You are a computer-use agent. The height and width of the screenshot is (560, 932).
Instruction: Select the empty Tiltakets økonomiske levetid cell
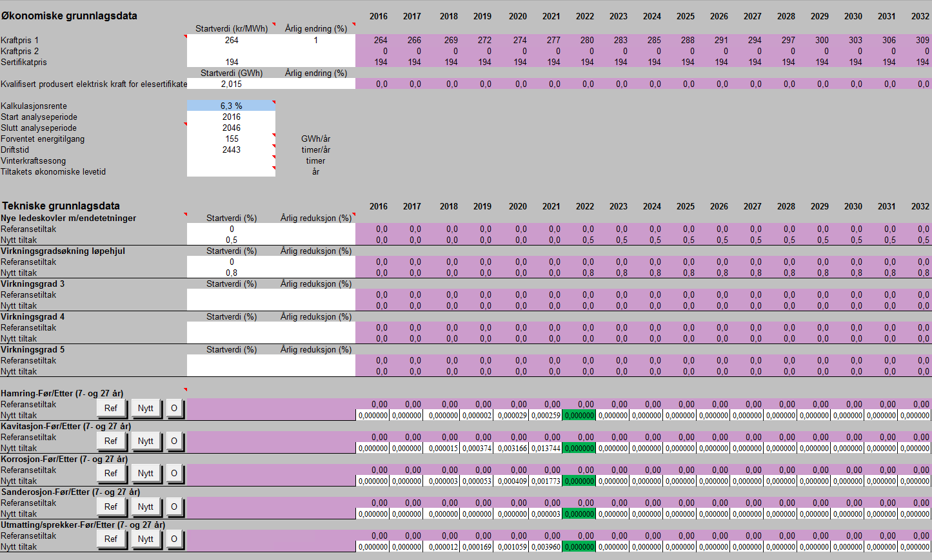(x=231, y=171)
